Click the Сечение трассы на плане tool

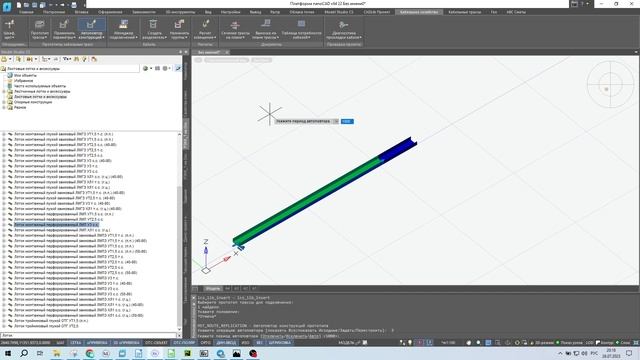(x=235, y=29)
